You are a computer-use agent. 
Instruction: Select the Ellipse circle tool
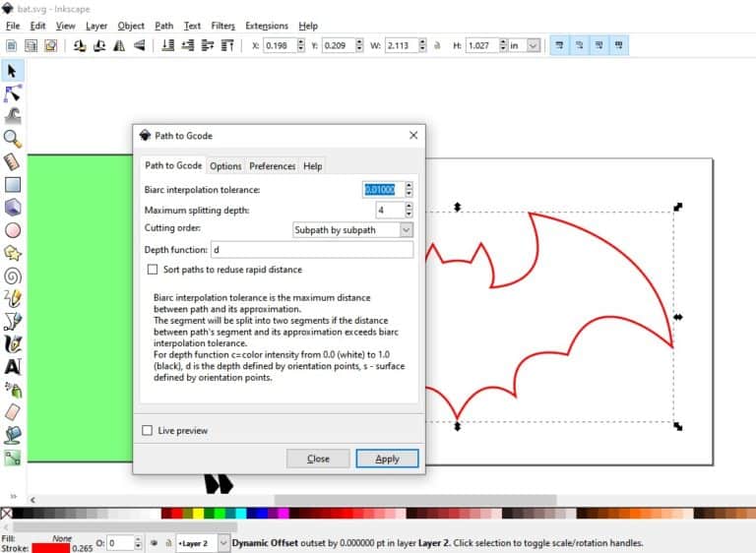(12, 230)
